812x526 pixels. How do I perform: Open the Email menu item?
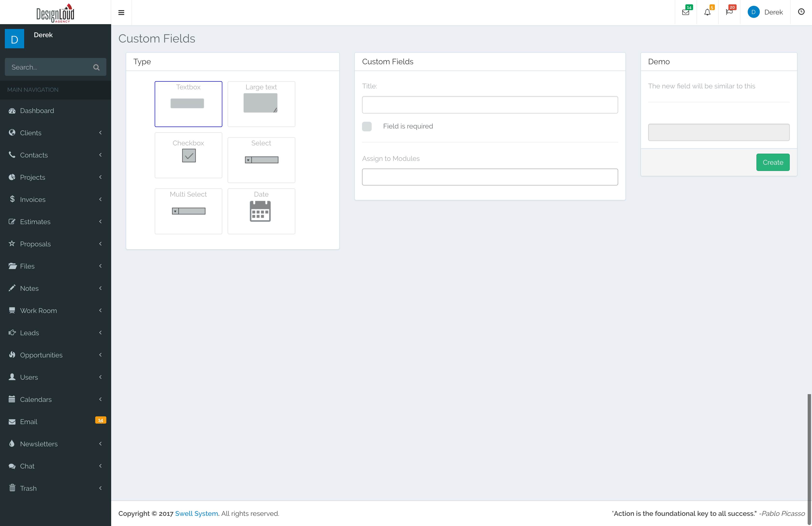(29, 422)
